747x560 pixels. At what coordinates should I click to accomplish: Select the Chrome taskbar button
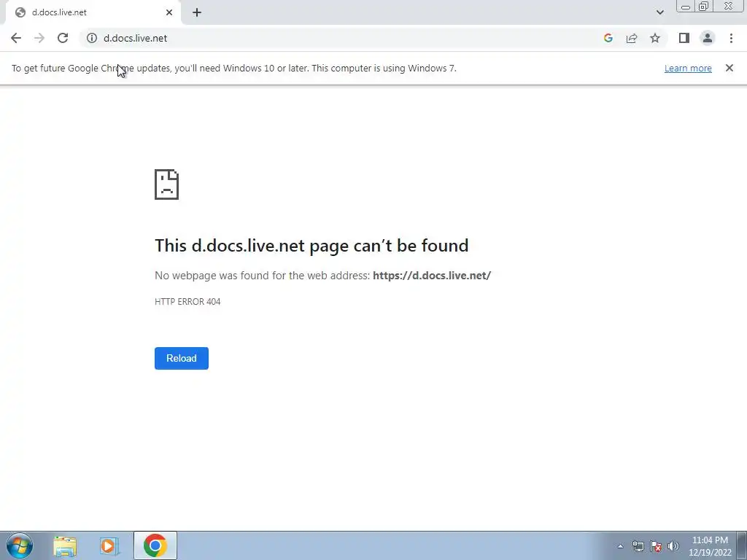tap(155, 545)
